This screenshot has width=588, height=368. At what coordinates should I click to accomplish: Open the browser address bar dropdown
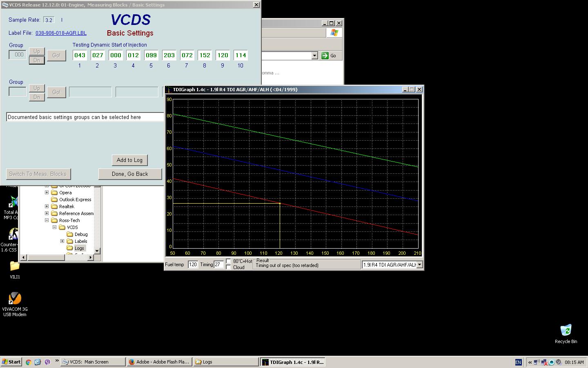pyautogui.click(x=314, y=56)
